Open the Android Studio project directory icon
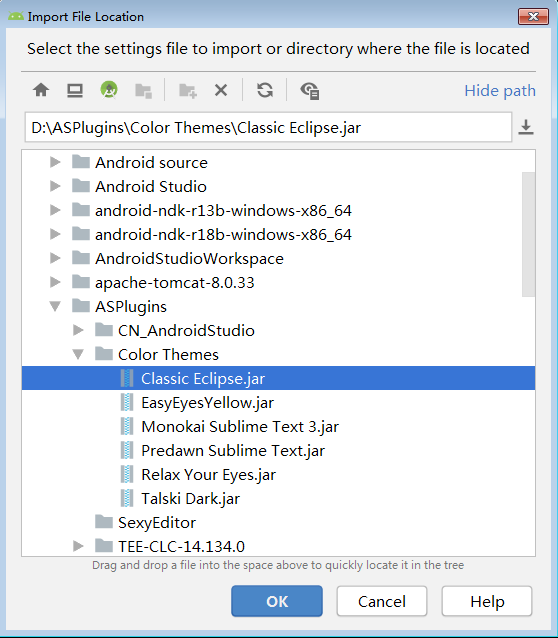 tap(109, 90)
